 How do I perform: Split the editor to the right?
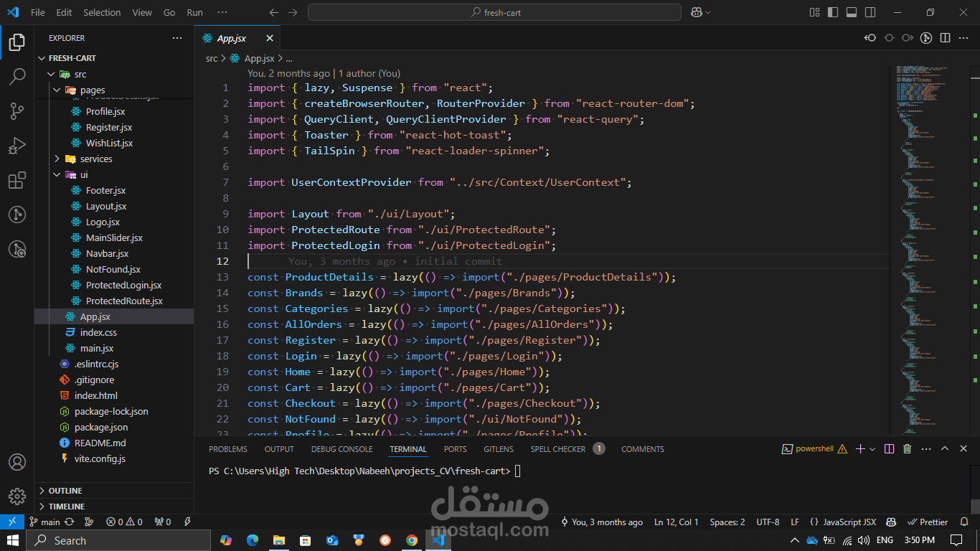point(945,38)
